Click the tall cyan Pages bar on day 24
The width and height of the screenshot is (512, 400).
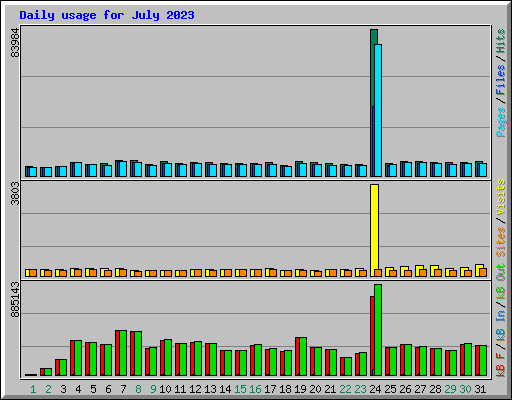[x=378, y=110]
